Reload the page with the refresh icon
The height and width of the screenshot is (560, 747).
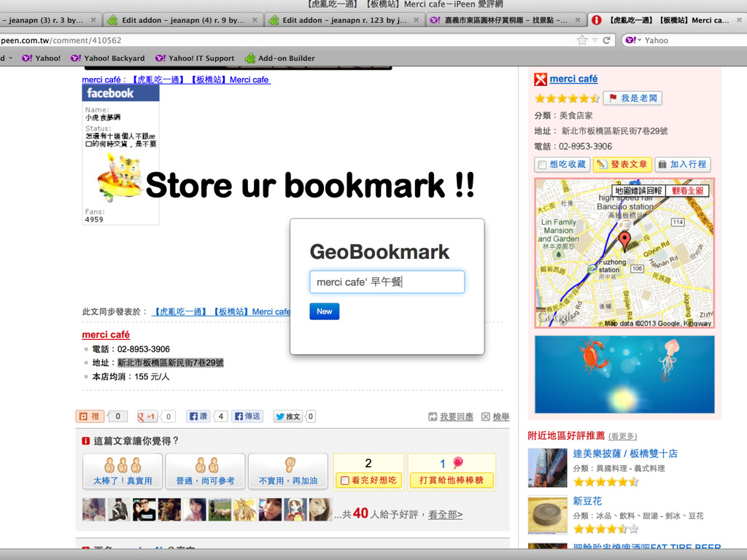(x=606, y=41)
